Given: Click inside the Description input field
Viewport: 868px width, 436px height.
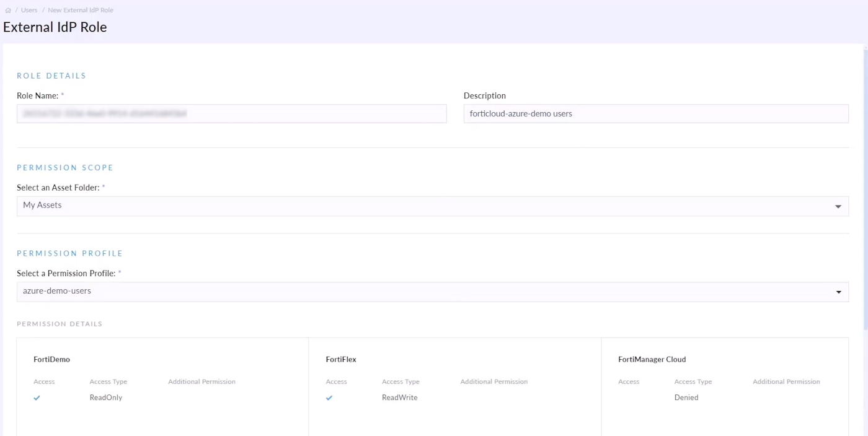Looking at the screenshot, I should tap(656, 113).
